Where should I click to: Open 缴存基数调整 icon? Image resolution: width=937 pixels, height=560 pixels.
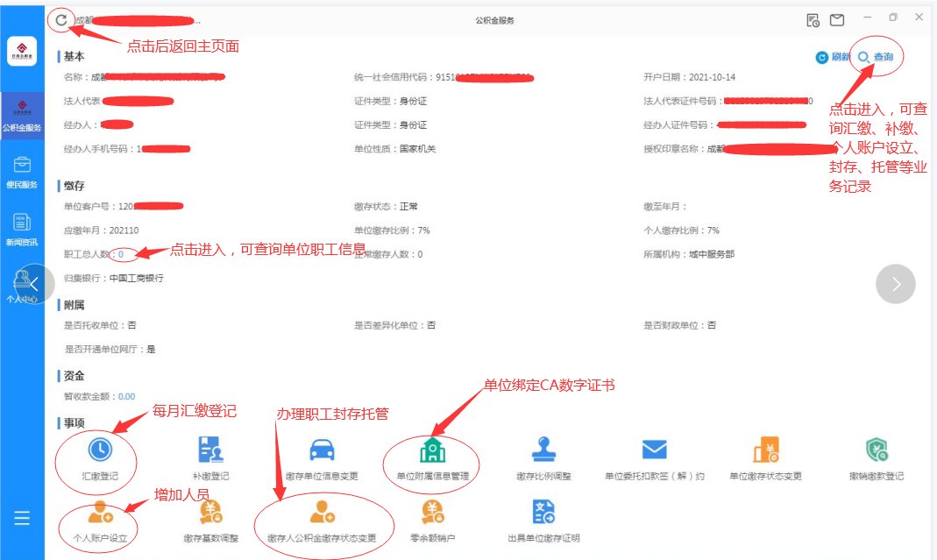click(x=211, y=511)
